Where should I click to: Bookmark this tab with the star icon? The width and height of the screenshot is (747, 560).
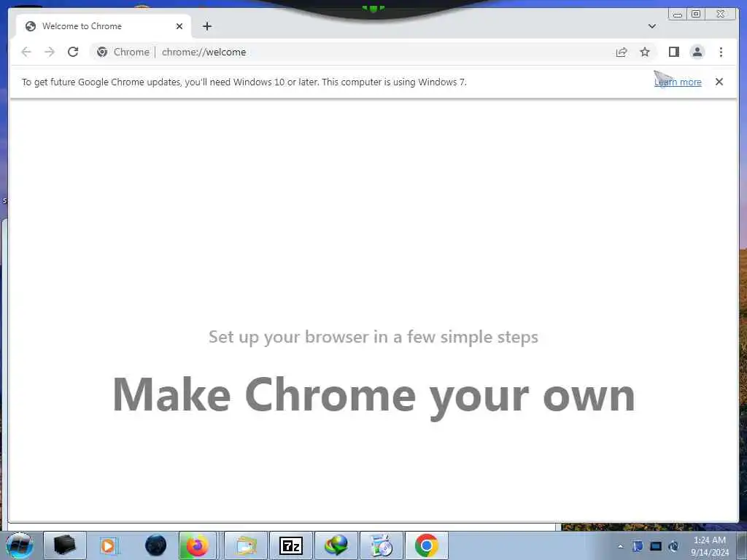(645, 52)
